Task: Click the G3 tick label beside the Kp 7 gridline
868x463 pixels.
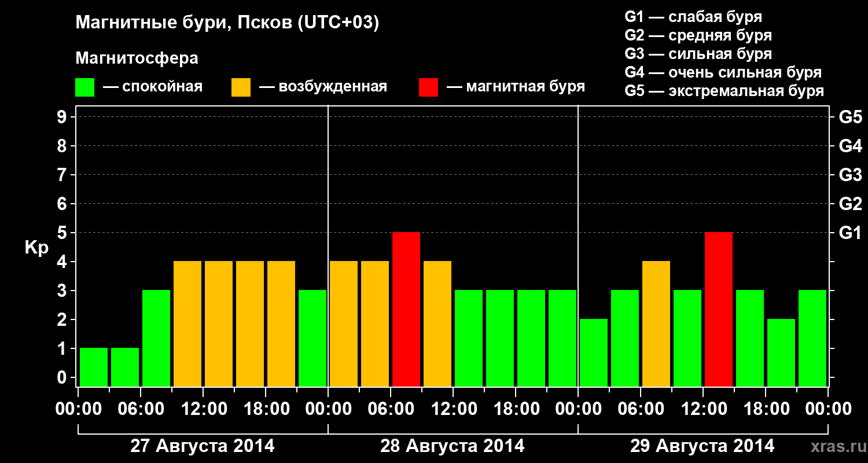Action: tap(850, 175)
